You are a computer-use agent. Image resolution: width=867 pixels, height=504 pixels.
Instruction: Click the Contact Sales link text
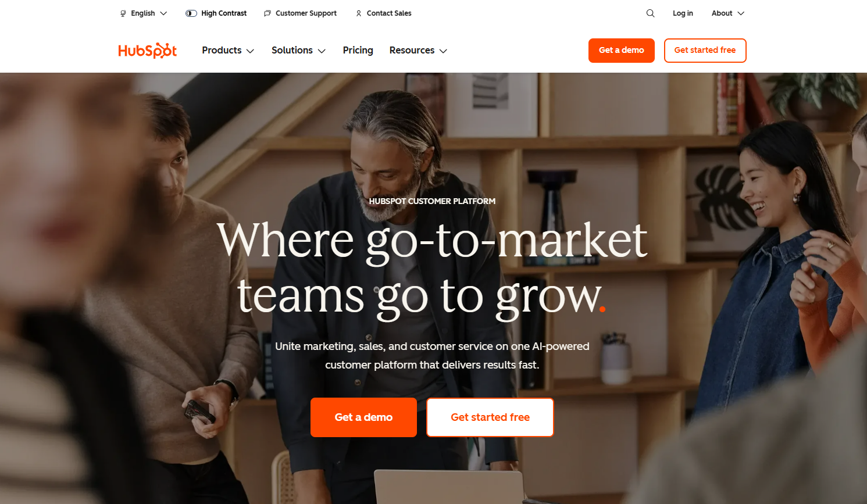point(389,13)
